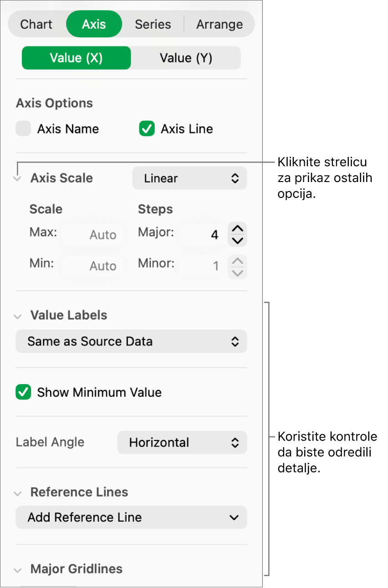388x588 pixels.
Task: Toggle the Show Minimum Value checkbox
Action: pos(23,392)
